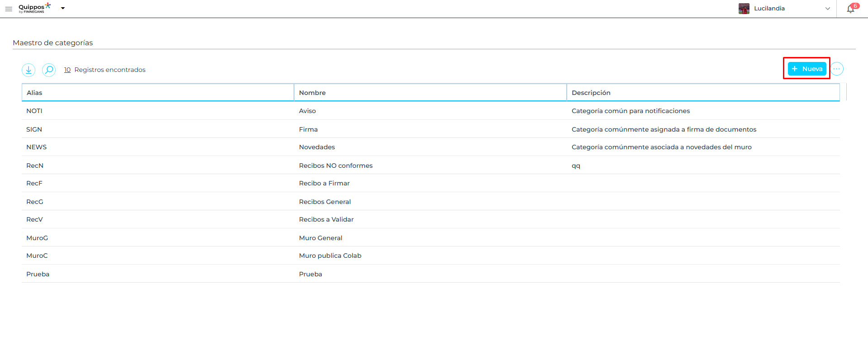Create a new category with Nueva
868x341 pixels.
tap(807, 69)
